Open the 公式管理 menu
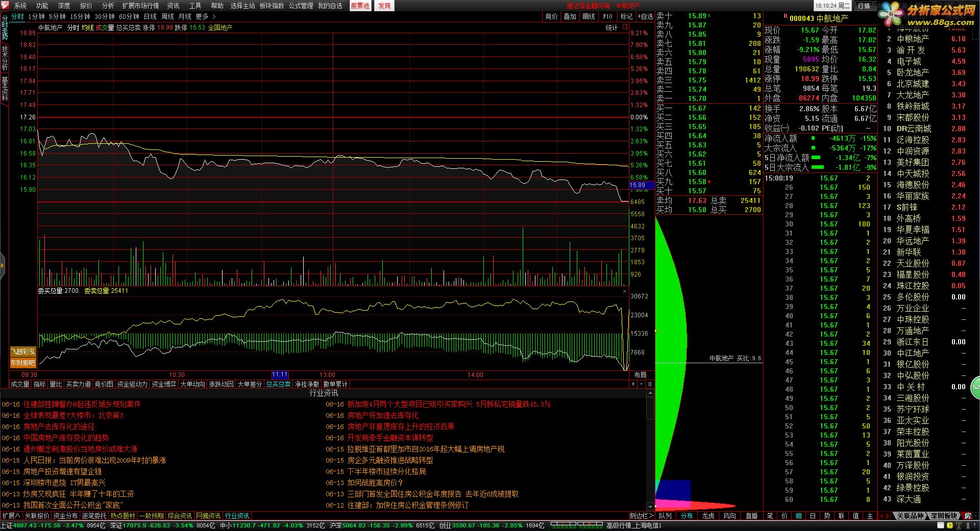The height and width of the screenshot is (531, 980). coord(301,6)
